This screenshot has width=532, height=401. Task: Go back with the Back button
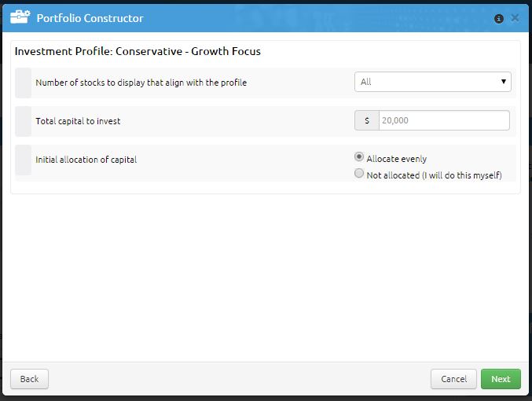(30, 379)
